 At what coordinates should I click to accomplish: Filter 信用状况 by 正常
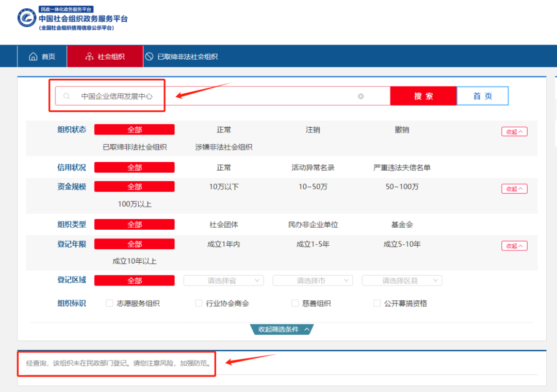click(224, 167)
